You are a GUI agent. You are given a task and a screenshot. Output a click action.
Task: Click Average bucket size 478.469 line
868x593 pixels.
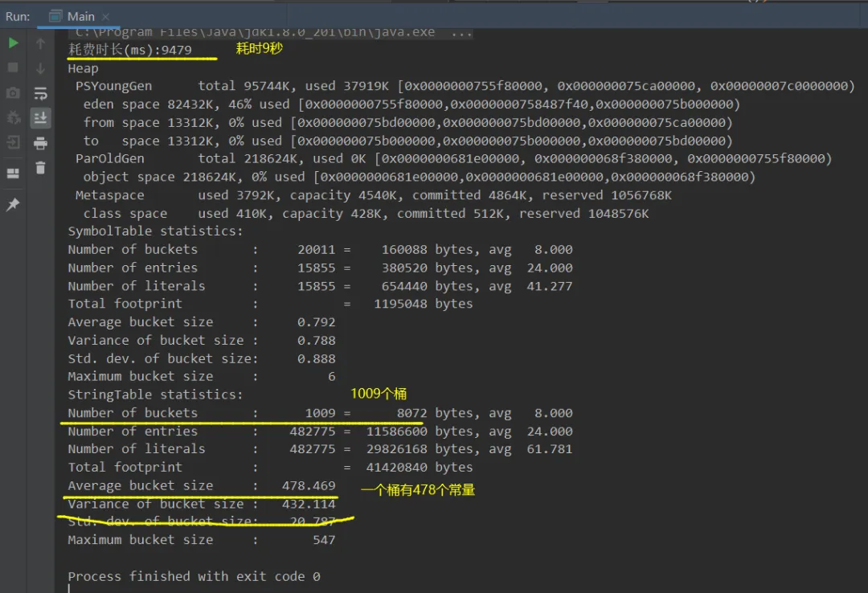[x=202, y=485]
